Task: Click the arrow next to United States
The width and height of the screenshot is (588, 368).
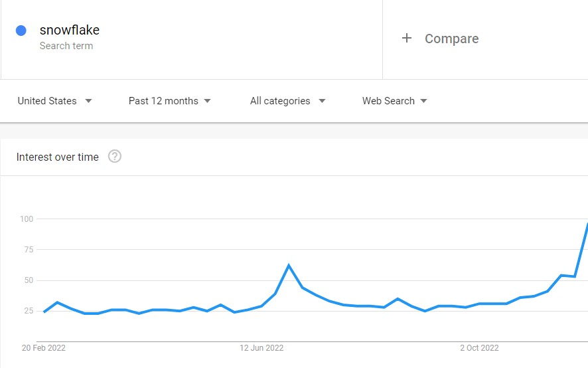Action: click(88, 101)
